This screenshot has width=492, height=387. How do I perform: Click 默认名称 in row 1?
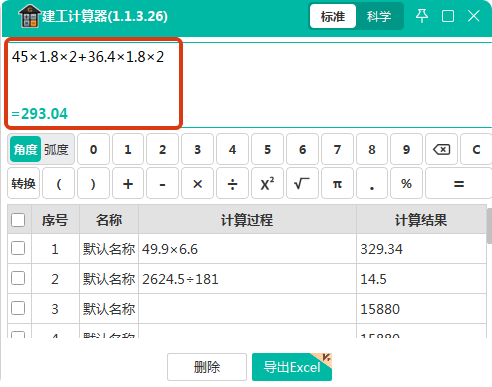tap(109, 249)
